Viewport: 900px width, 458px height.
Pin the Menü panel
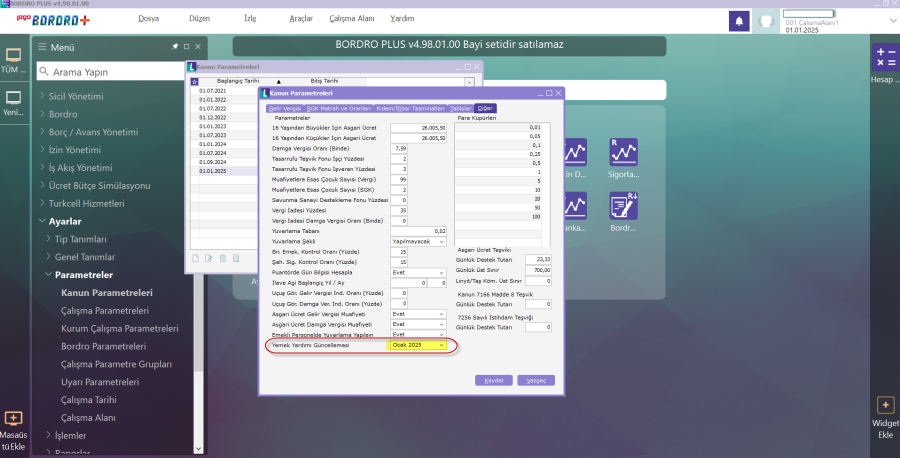175,46
